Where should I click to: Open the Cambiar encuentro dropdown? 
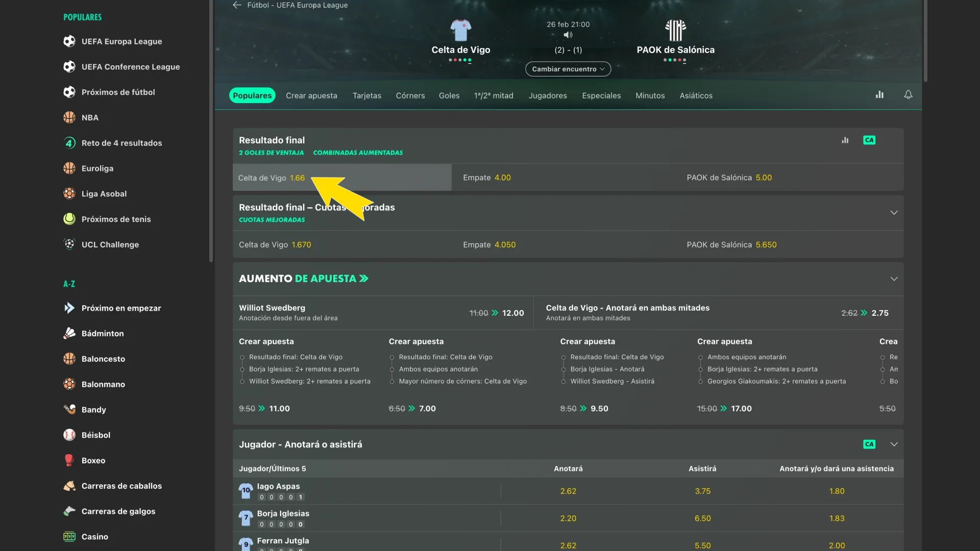coord(568,69)
